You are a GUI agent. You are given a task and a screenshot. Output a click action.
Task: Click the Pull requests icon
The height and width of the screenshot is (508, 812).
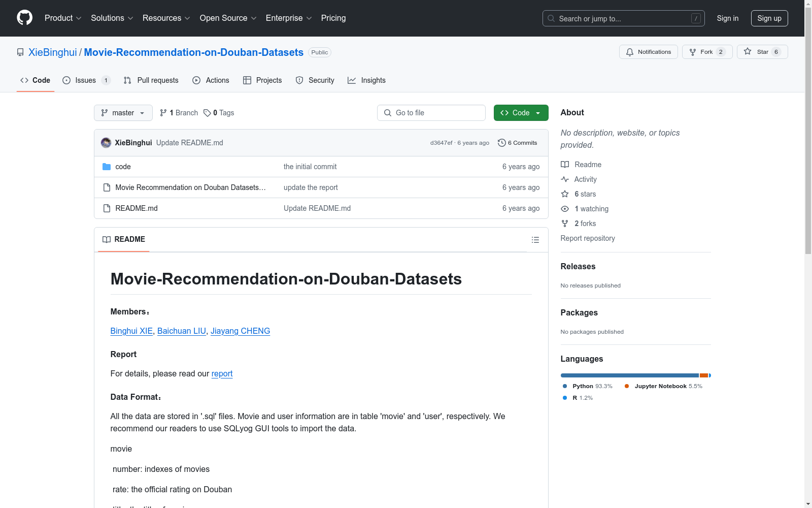click(127, 80)
